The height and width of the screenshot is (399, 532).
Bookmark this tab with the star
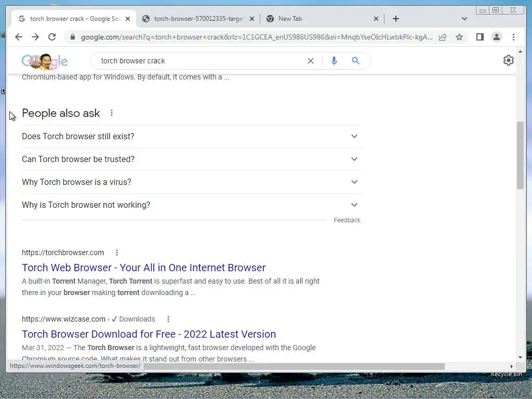point(459,37)
